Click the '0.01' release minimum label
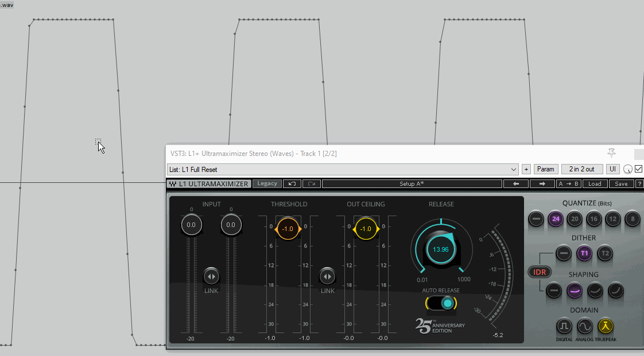The height and width of the screenshot is (356, 644). coord(422,280)
